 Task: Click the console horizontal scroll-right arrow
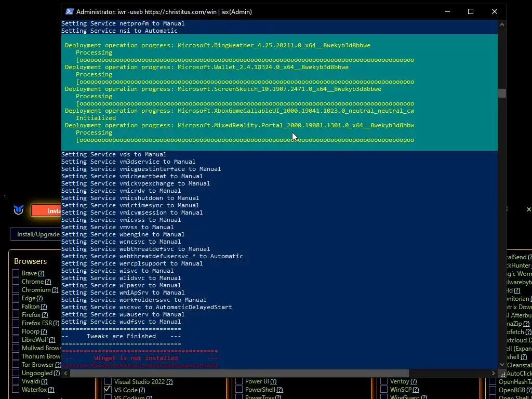pyautogui.click(x=494, y=373)
